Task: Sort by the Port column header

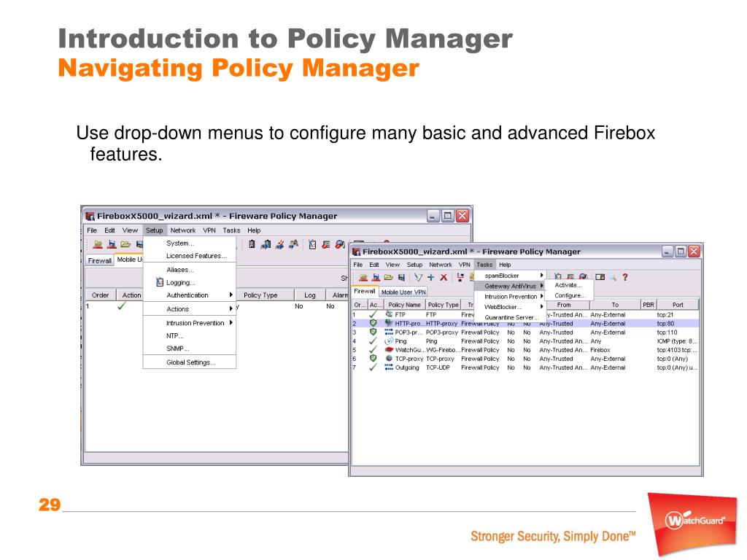Action: (x=678, y=305)
